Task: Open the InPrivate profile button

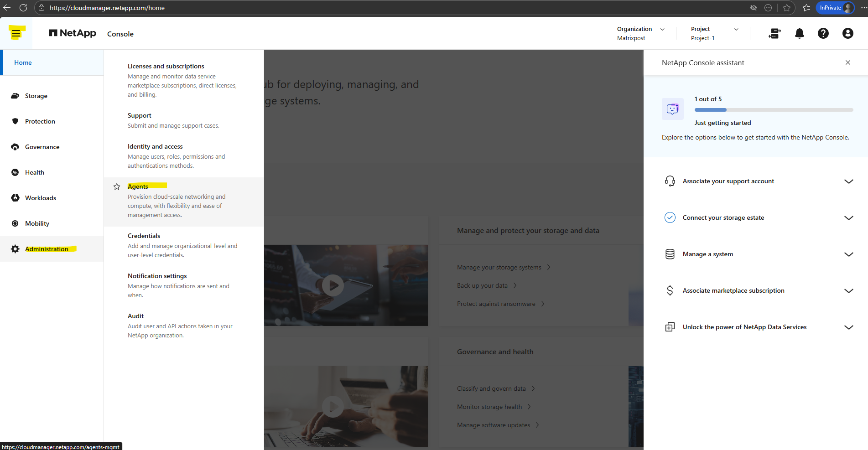Action: 835,8
